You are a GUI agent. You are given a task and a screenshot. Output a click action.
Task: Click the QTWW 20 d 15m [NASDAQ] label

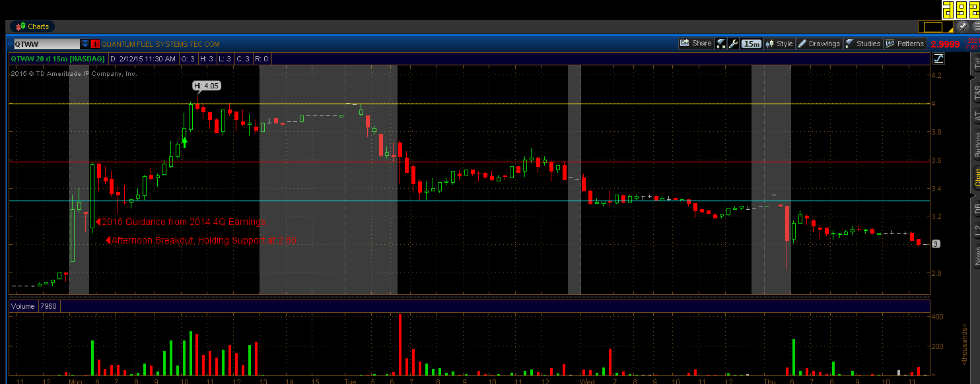click(57, 59)
